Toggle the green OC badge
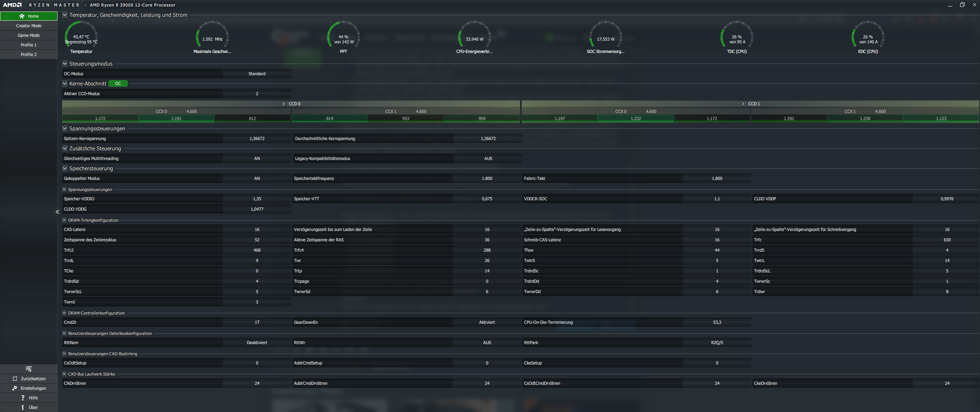Image resolution: width=980 pixels, height=412 pixels. coord(118,84)
